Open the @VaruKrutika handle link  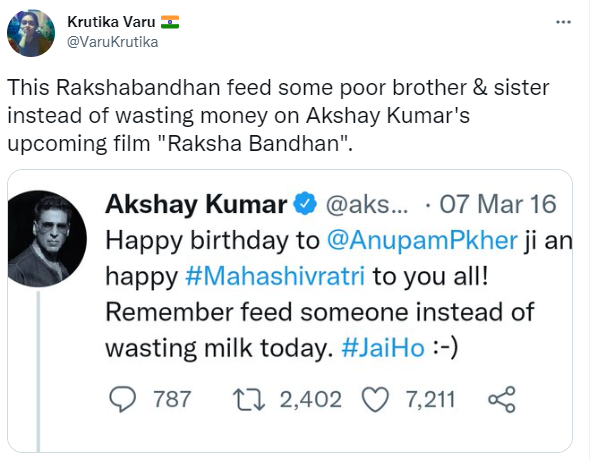click(112, 42)
